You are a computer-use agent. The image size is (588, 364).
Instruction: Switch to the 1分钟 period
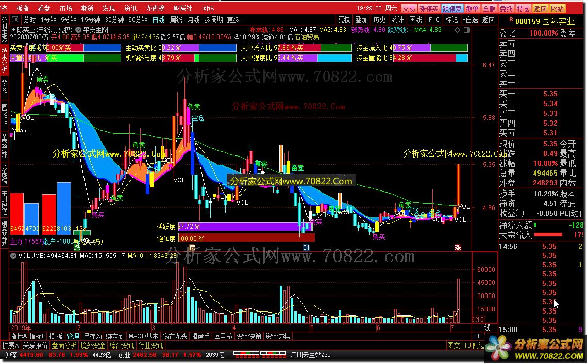(48, 20)
